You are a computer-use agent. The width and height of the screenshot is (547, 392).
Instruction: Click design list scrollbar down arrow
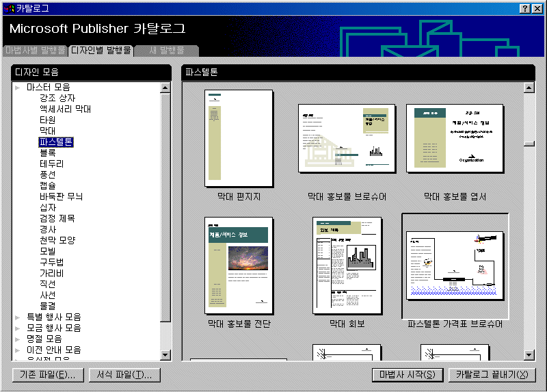(x=165, y=355)
